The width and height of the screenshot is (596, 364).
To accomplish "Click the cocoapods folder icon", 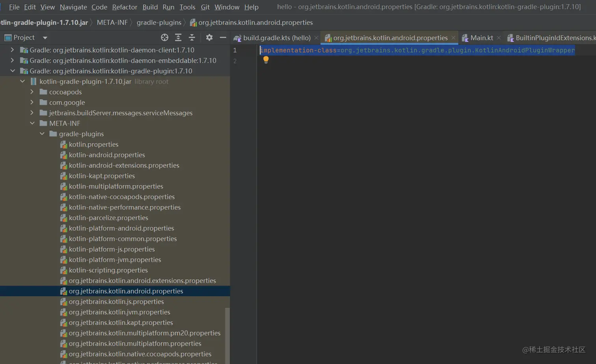I will pos(43,92).
